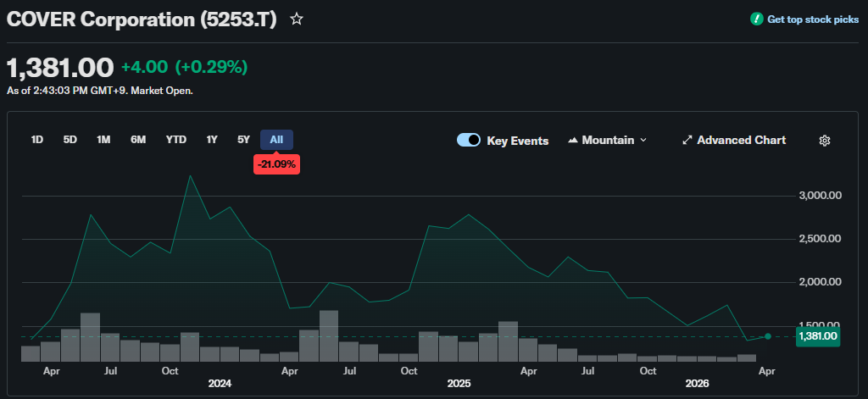Click the (+0.29%) percent change value
This screenshot has height=399, width=868.
[x=211, y=68]
